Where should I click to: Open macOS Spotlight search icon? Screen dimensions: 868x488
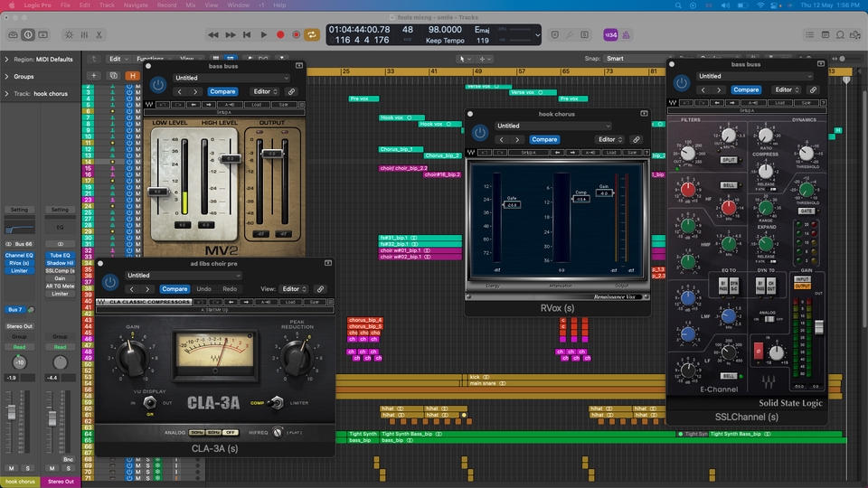pyautogui.click(x=677, y=5)
